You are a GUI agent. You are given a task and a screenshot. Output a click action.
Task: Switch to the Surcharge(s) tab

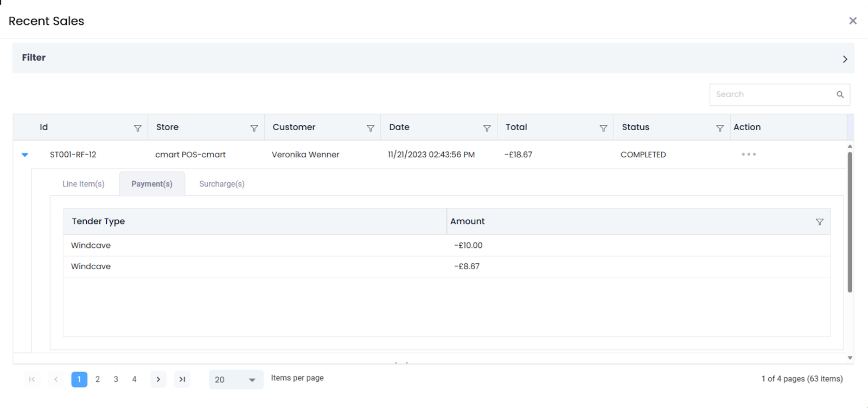tap(222, 184)
